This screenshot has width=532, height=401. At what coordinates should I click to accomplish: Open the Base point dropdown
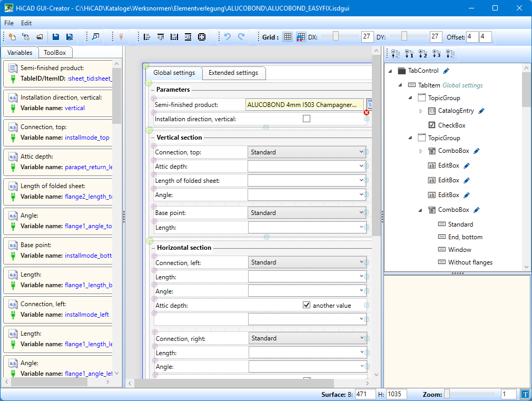pyautogui.click(x=307, y=213)
